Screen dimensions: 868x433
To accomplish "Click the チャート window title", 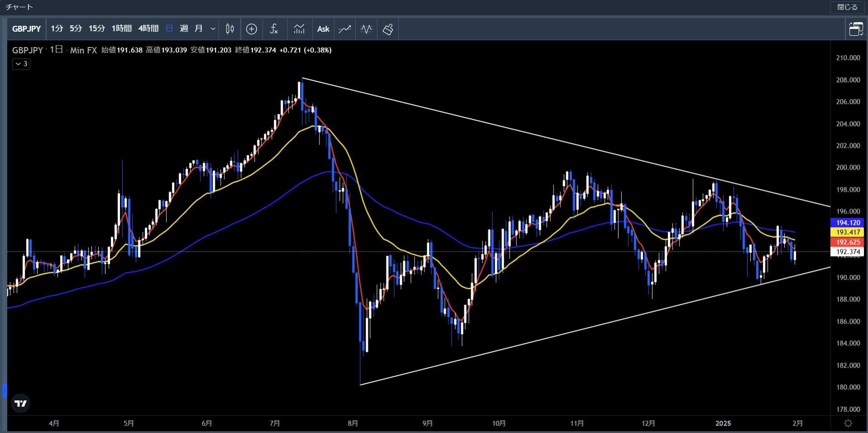I will (x=19, y=7).
